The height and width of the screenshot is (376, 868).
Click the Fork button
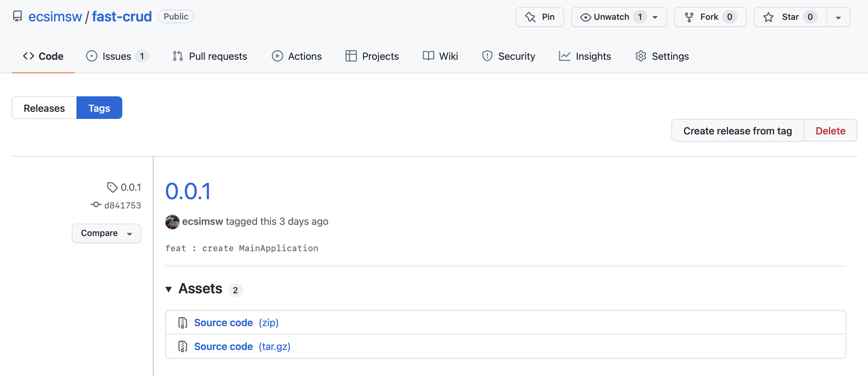point(710,17)
